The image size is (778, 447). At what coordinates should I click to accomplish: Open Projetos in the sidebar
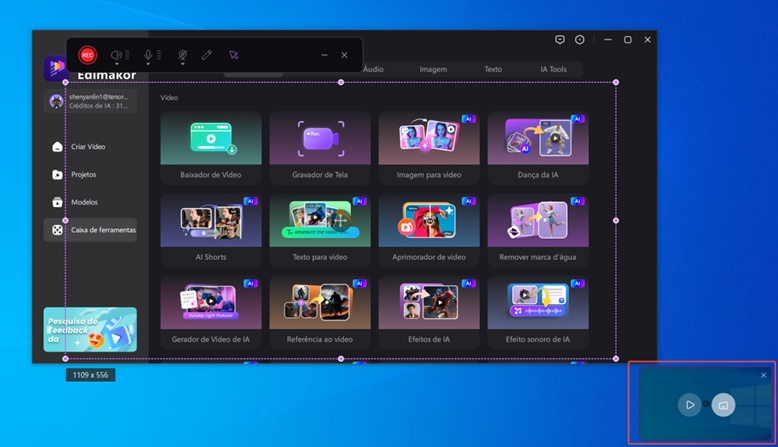click(83, 174)
